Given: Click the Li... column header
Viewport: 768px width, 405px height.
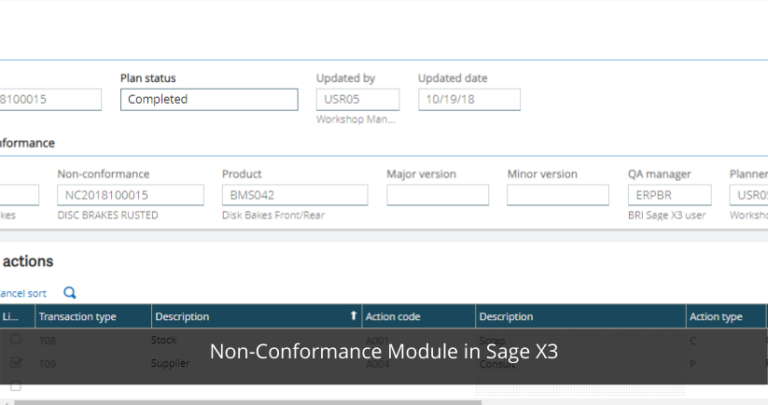Looking at the screenshot, I should [17, 316].
